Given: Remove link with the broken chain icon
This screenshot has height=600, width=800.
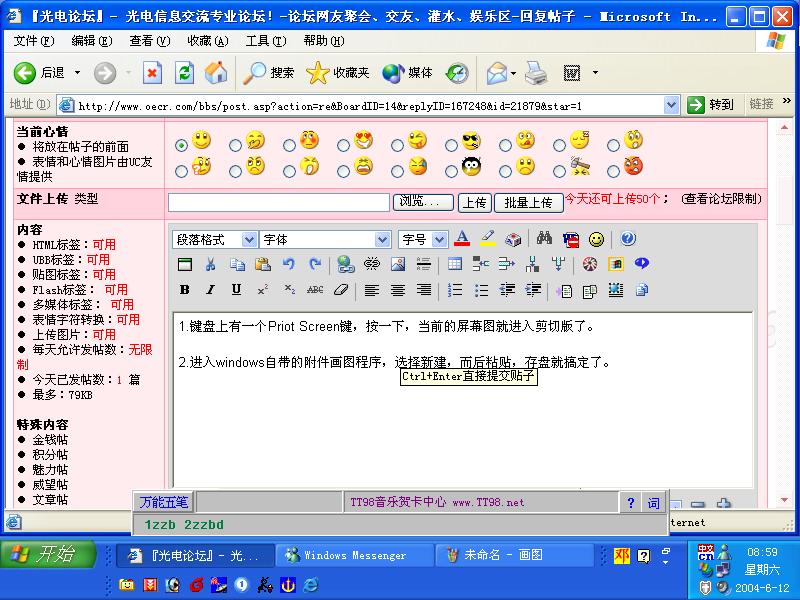Looking at the screenshot, I should 372,264.
